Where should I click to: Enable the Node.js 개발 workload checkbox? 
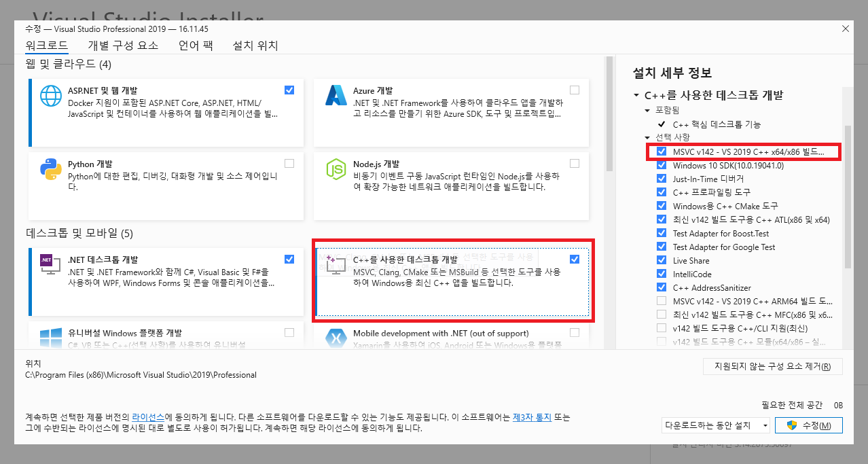[575, 163]
